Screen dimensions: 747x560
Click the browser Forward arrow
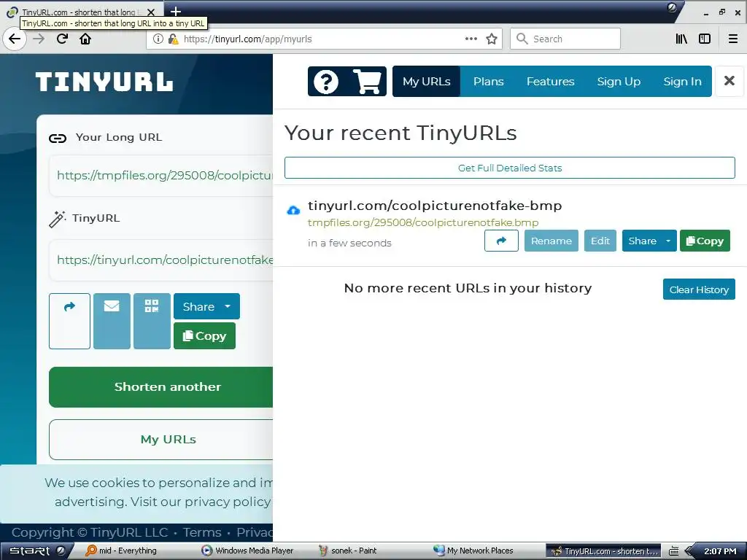pos(39,39)
